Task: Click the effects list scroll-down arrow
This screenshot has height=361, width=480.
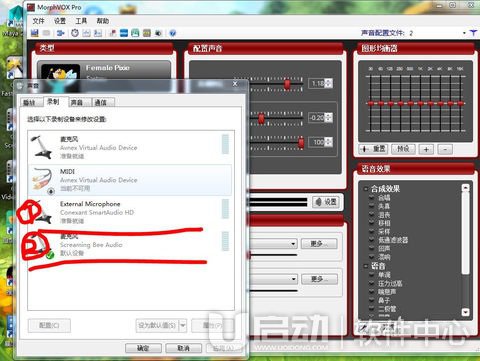Action: coord(465,312)
